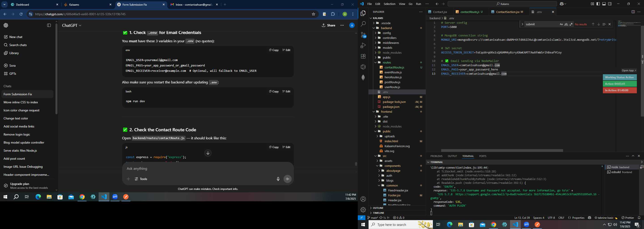Open the Selection menu in VS Code
The image size is (644, 229).
pyautogui.click(x=389, y=4)
